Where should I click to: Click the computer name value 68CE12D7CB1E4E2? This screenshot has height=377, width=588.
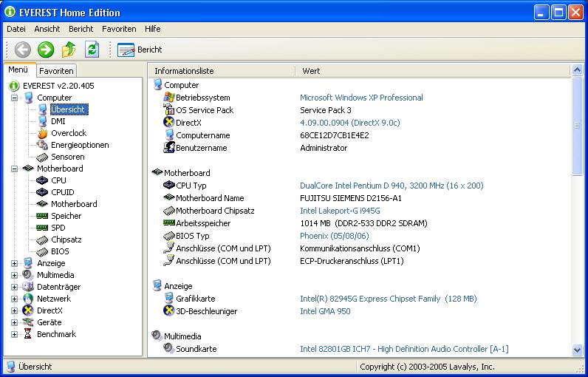coord(335,135)
